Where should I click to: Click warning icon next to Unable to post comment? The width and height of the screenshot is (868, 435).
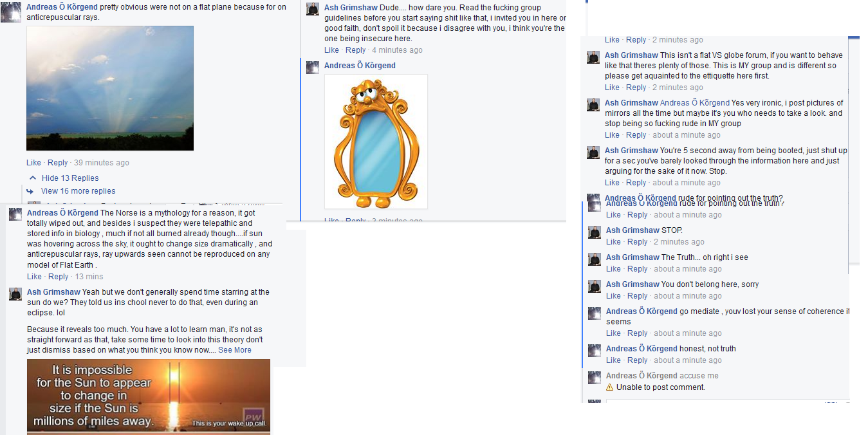tap(610, 387)
